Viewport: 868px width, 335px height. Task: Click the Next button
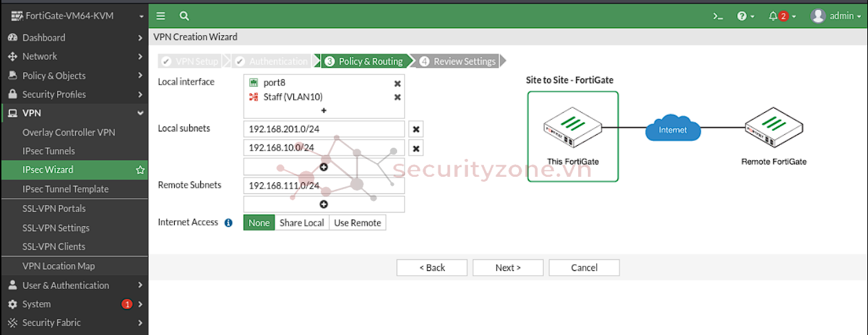point(508,268)
